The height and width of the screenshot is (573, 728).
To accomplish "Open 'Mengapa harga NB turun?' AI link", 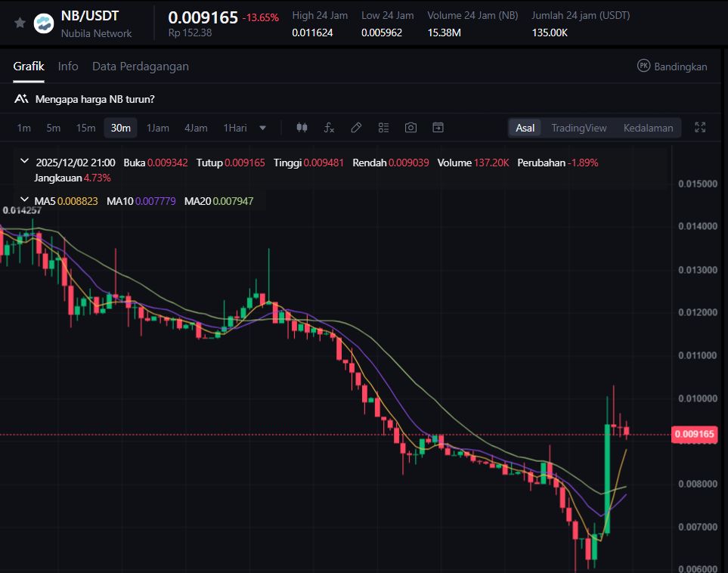I will [94, 99].
